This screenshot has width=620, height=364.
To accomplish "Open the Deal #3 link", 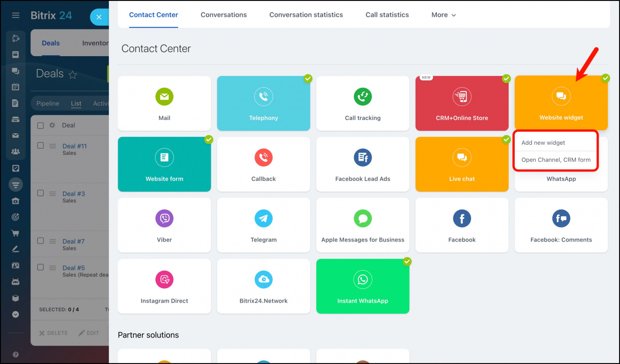I will pos(74,194).
